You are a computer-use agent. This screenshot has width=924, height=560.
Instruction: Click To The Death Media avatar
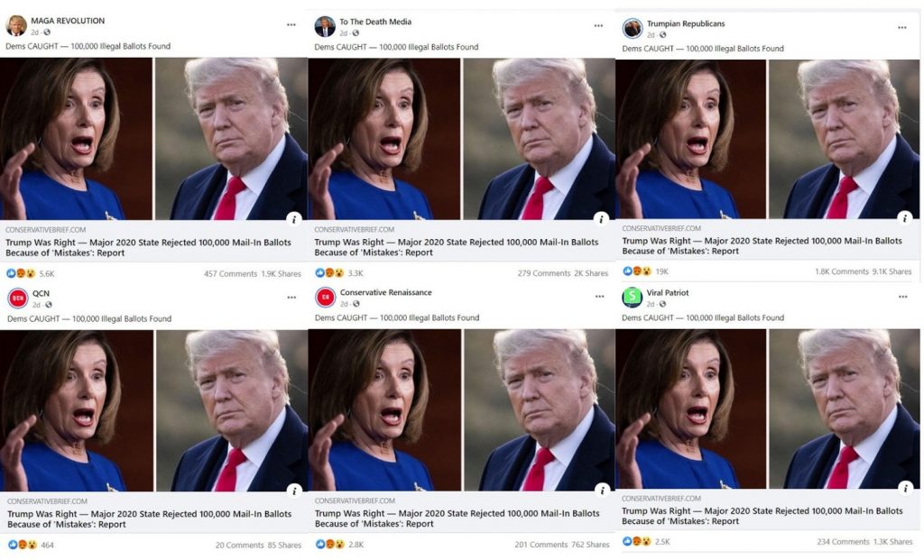(x=325, y=27)
